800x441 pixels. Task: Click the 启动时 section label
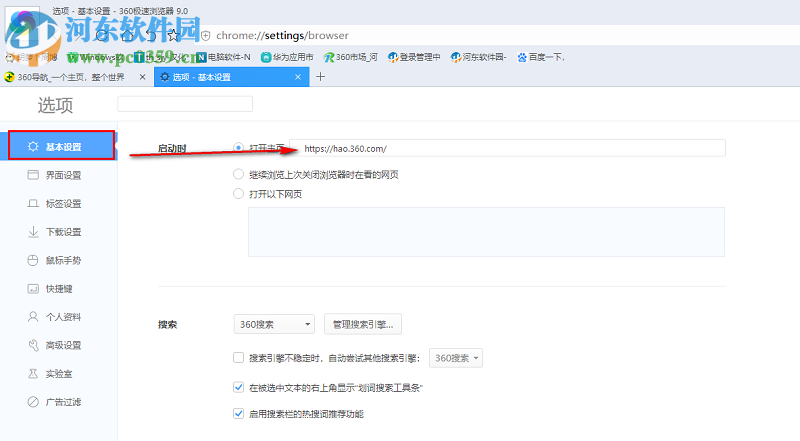point(172,149)
